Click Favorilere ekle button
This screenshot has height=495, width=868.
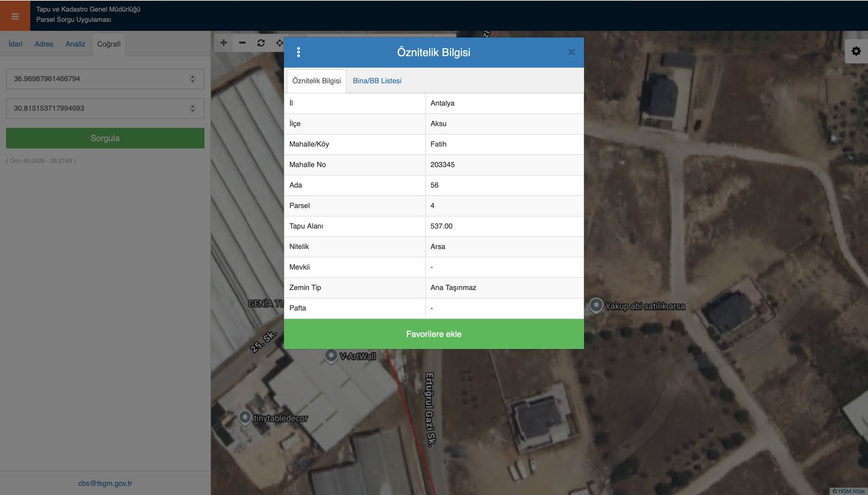point(434,334)
